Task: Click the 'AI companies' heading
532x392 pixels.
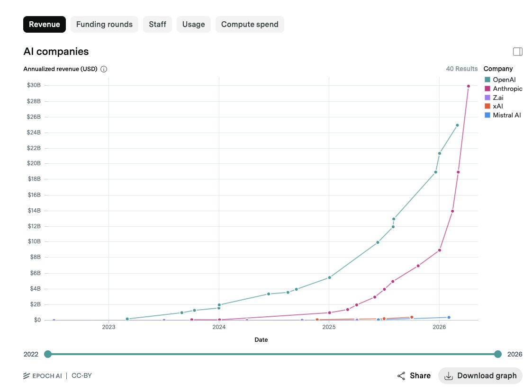Action: (x=56, y=52)
